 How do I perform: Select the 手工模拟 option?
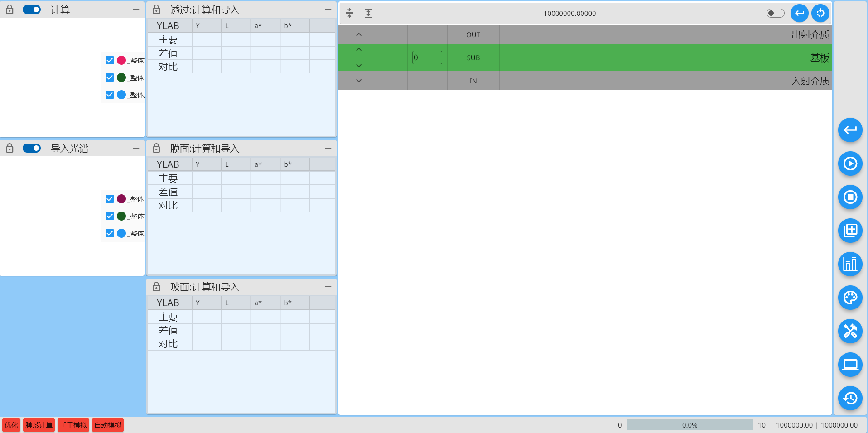pos(73,425)
